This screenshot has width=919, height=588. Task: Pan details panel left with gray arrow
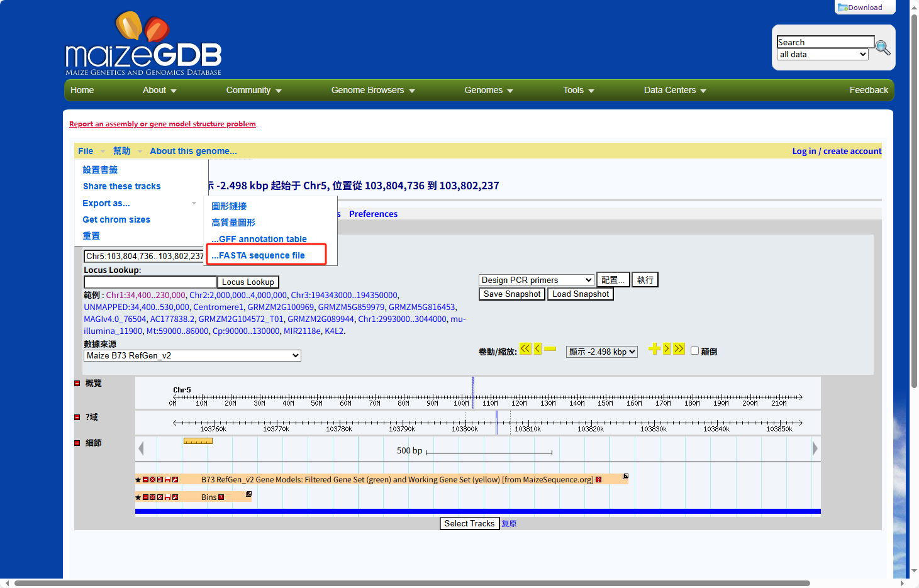click(x=141, y=448)
